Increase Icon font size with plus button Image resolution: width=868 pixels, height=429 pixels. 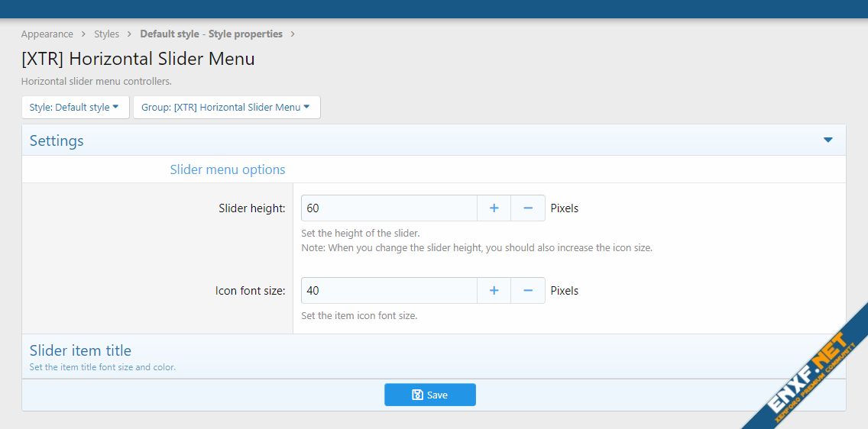point(494,291)
